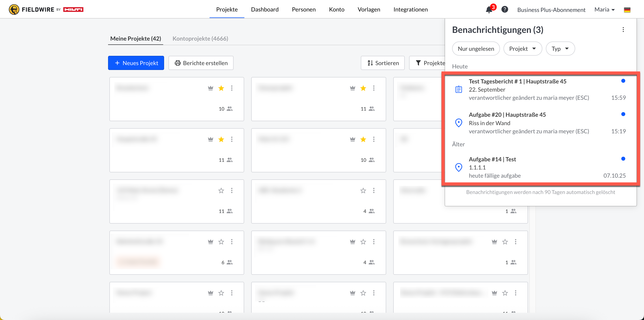Open notifications panel three-dot options menu

623,30
